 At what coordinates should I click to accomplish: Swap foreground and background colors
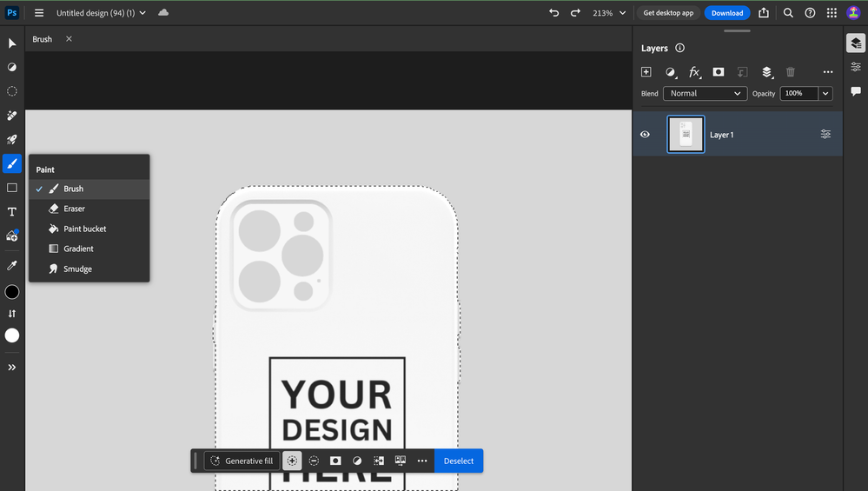pyautogui.click(x=12, y=314)
